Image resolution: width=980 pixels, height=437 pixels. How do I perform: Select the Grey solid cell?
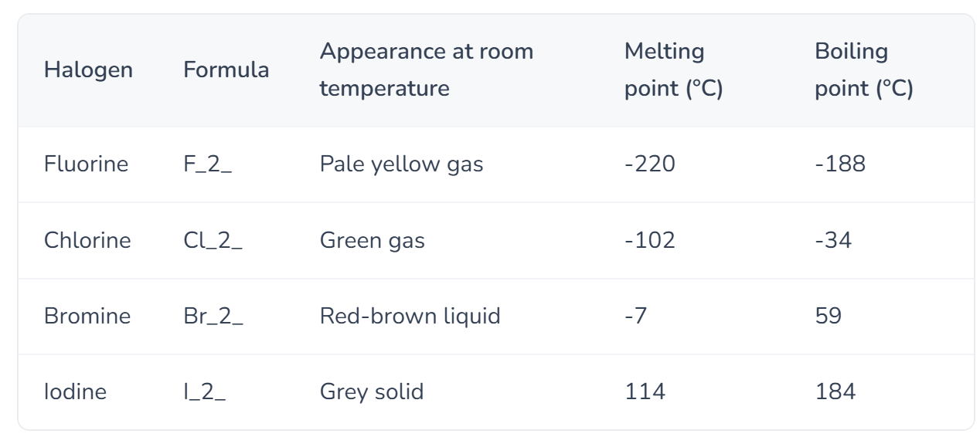tap(372, 391)
